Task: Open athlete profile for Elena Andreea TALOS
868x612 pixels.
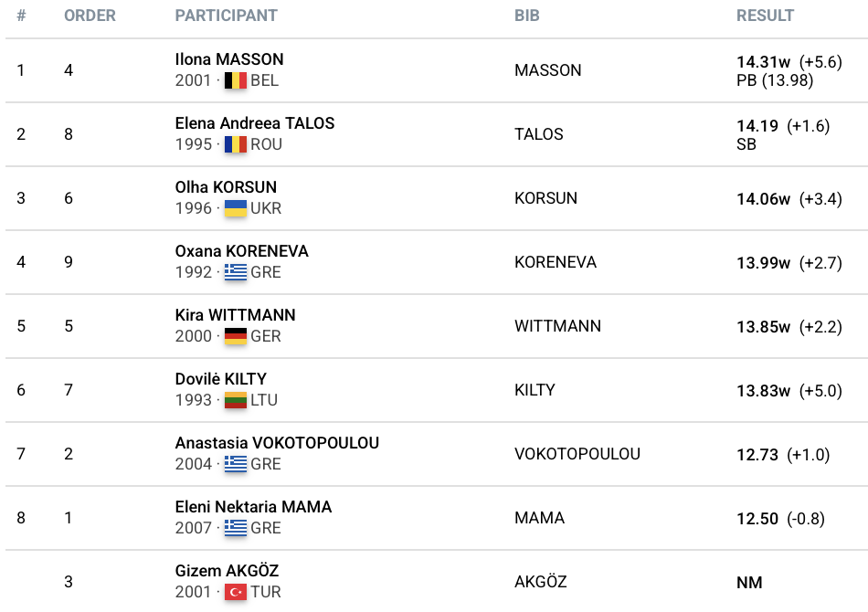Action: pos(255,123)
